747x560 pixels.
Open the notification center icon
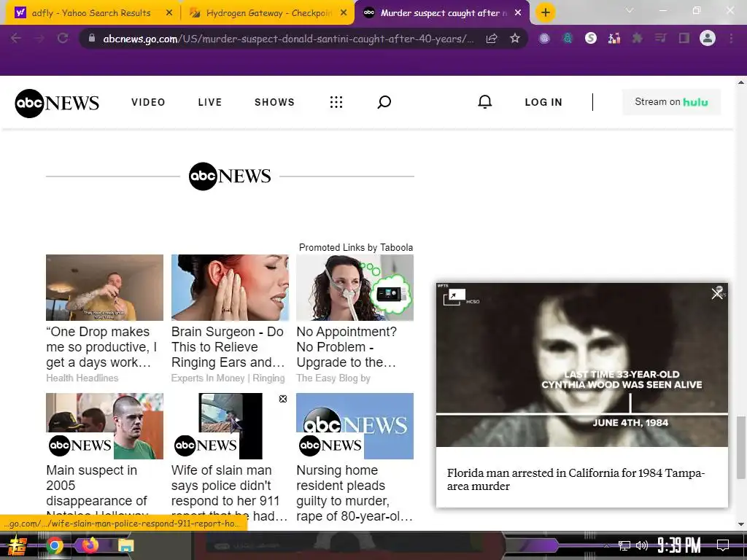pyautogui.click(x=723, y=545)
